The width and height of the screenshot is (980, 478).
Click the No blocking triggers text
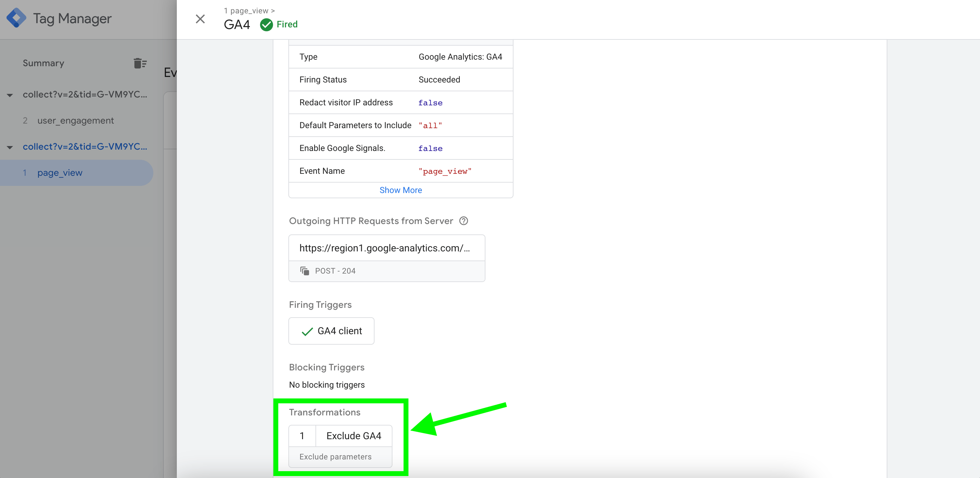[327, 385]
